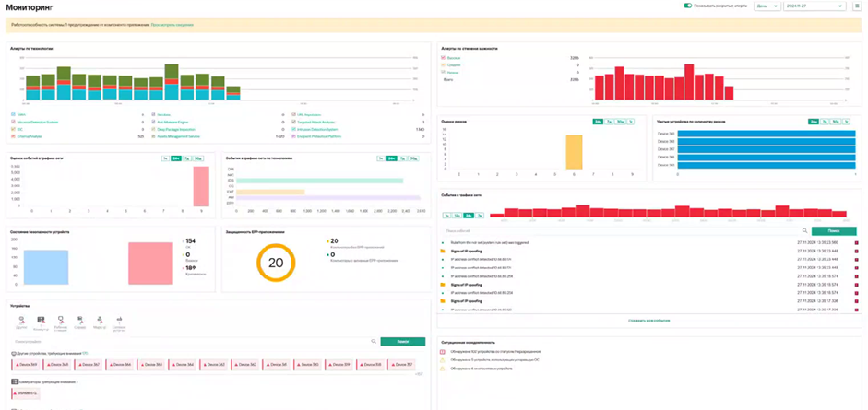The width and height of the screenshot is (868, 410).
Task: Toggle the IOC technology checkbox
Action: 13,129
